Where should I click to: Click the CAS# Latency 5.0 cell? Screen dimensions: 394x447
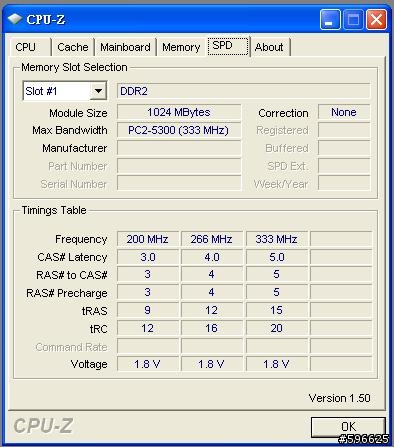(x=277, y=257)
